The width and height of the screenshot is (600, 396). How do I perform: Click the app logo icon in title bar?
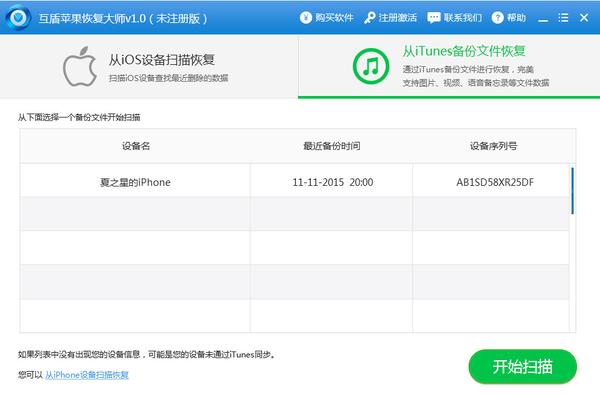[x=18, y=18]
